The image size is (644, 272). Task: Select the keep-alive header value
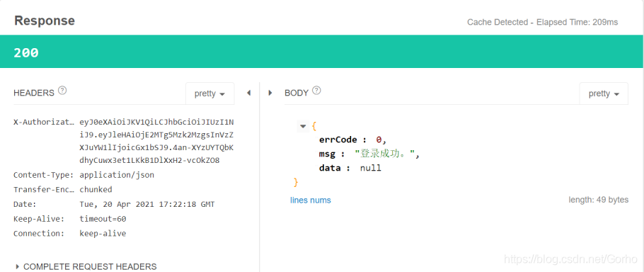coord(103,233)
